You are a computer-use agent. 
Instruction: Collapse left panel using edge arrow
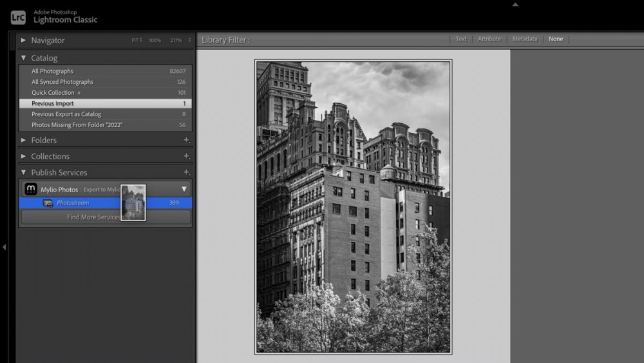(x=4, y=247)
